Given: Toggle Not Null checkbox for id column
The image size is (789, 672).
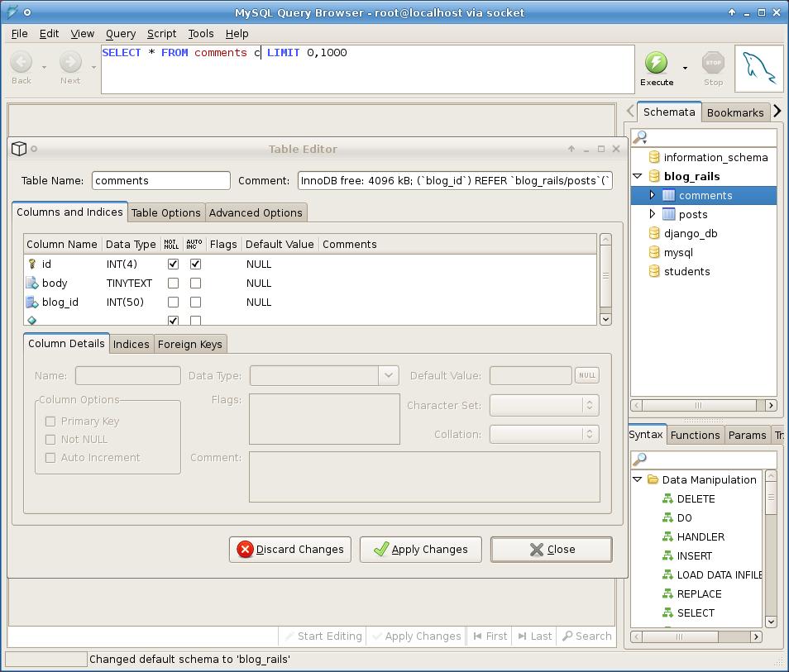Looking at the screenshot, I should (173, 264).
